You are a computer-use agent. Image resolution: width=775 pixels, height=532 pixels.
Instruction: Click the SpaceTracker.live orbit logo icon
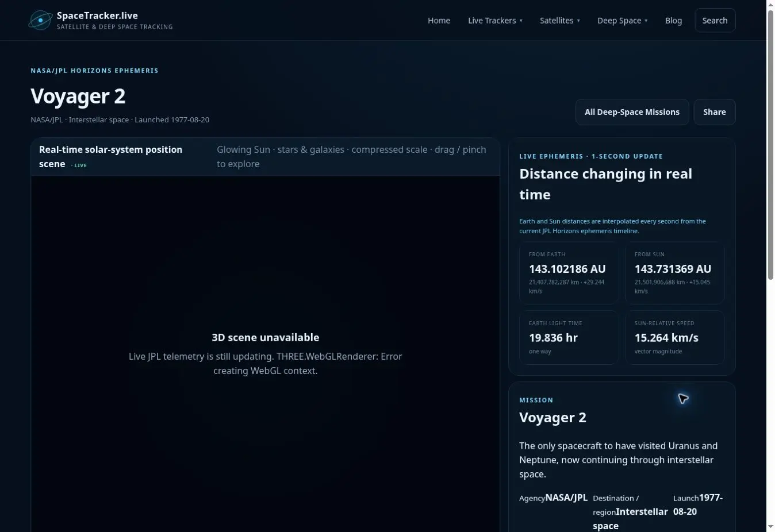41,20
